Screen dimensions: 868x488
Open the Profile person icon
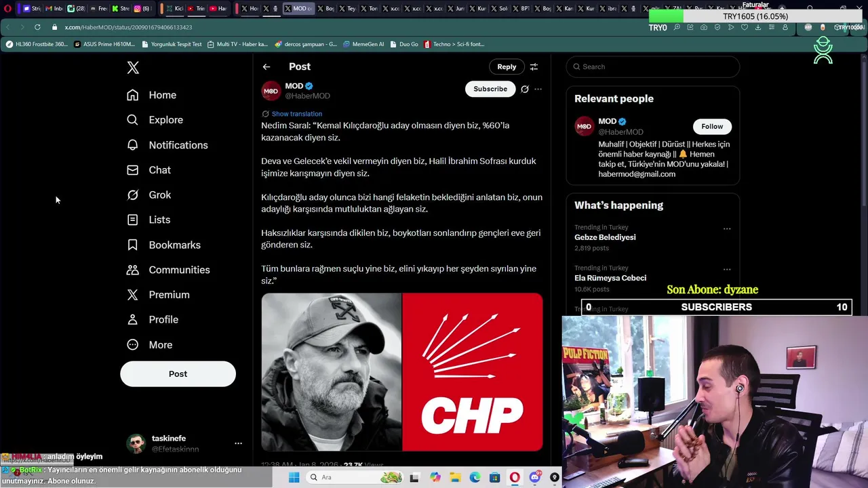click(x=133, y=319)
